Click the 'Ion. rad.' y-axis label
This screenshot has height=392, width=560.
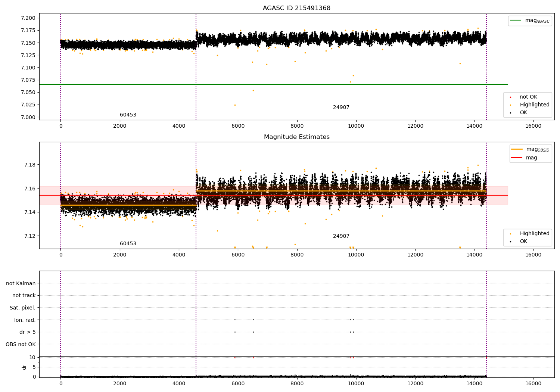(x=25, y=320)
